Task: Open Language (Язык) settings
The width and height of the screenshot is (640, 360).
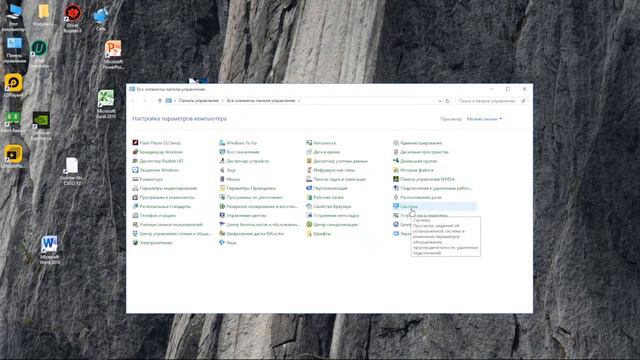Action: point(228,242)
